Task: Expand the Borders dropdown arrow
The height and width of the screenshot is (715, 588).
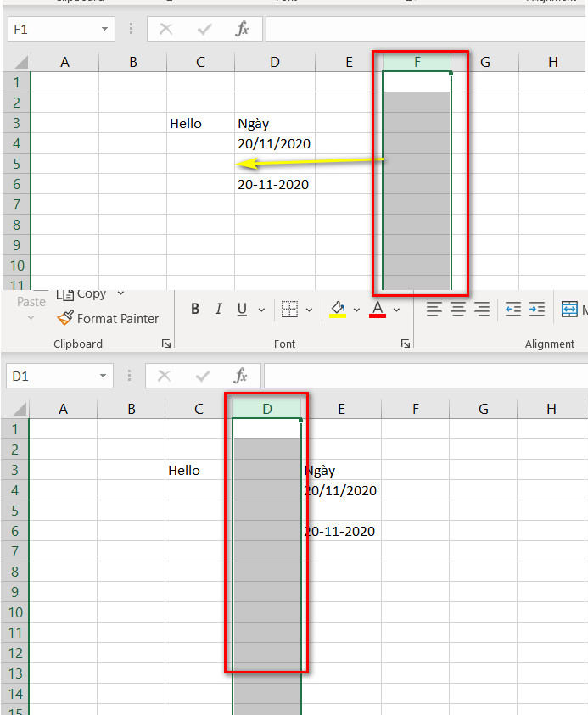Action: pyautogui.click(x=309, y=310)
